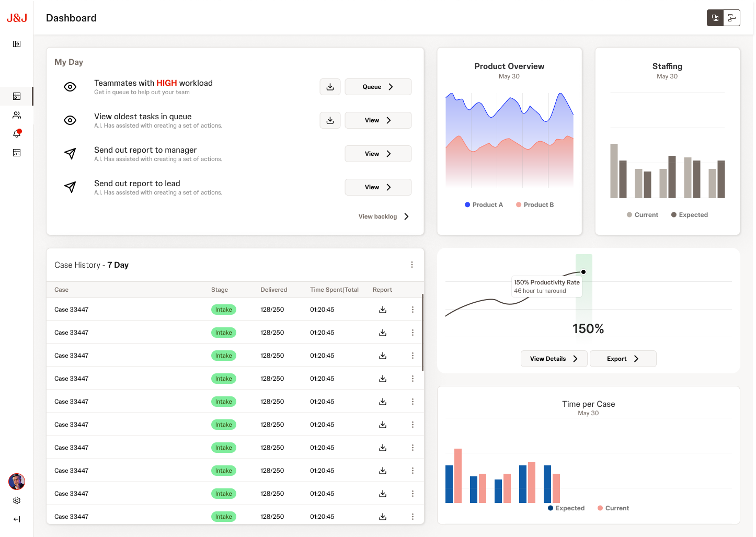Click the paper plane beside 'Send out report to manager'
The width and height of the screenshot is (756, 537).
[x=70, y=154]
